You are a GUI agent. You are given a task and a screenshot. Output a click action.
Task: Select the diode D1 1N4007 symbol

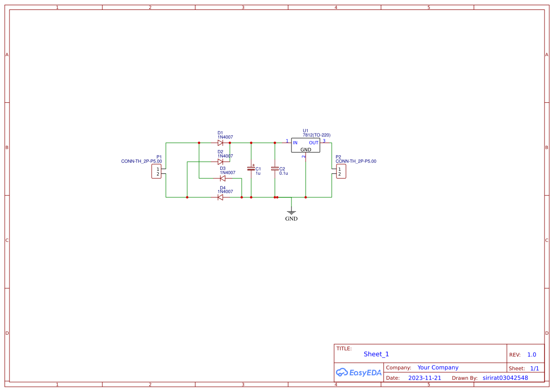pyautogui.click(x=220, y=142)
